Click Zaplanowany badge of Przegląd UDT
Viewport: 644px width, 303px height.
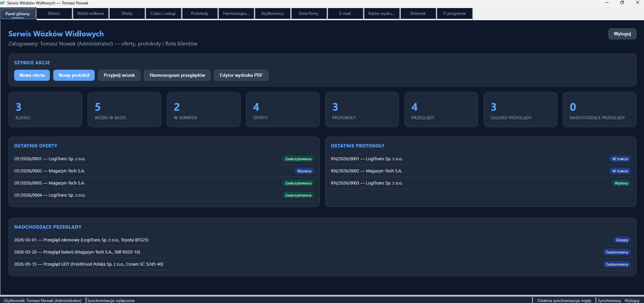pyautogui.click(x=617, y=264)
